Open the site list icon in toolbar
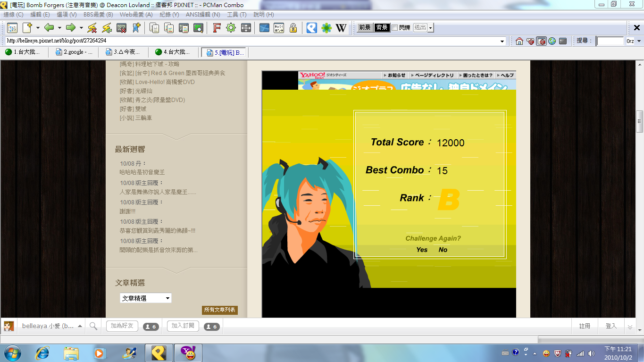The height and width of the screenshot is (362, 644). (12, 28)
